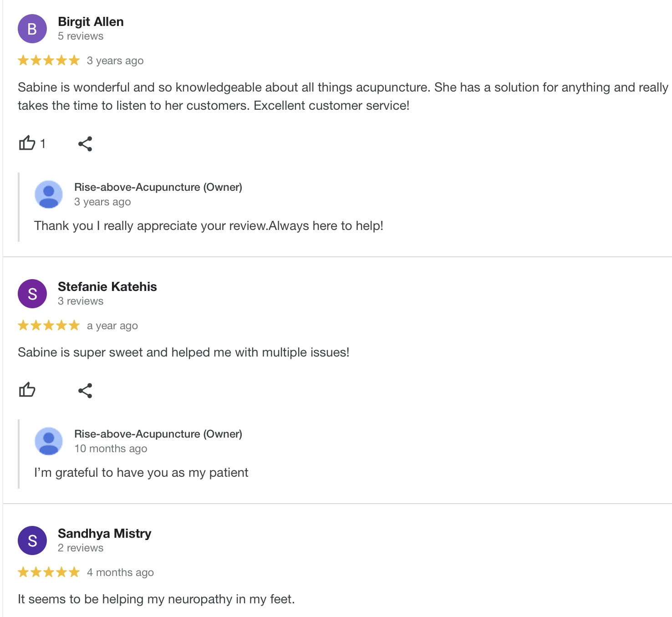
Task: Click Birgit Allen's five-star rating
Action: [49, 61]
